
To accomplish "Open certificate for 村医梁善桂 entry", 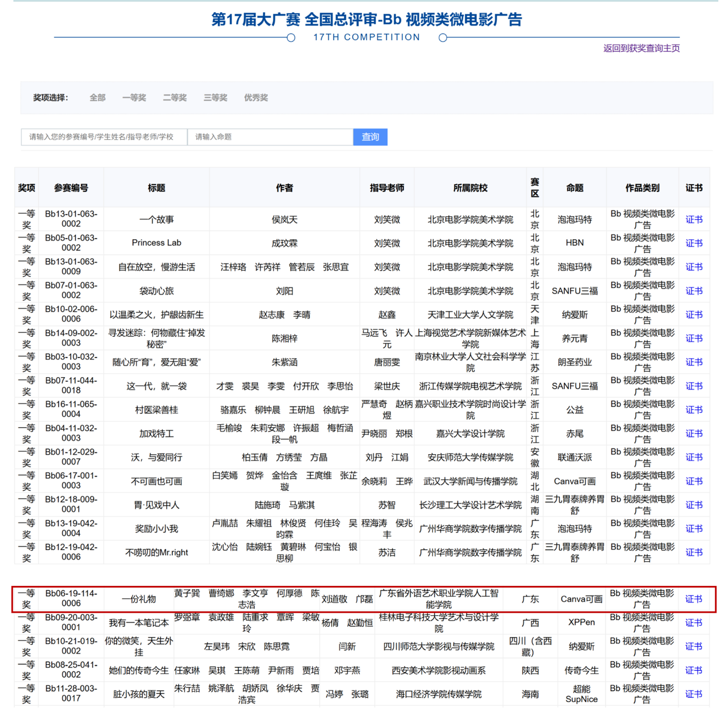I will click(x=694, y=410).
